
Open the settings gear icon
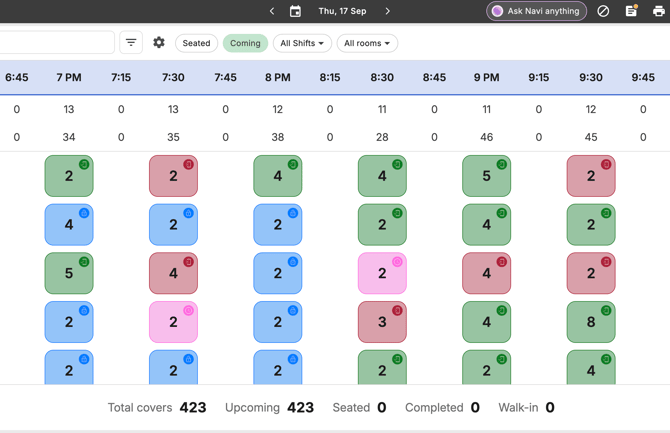(x=159, y=43)
